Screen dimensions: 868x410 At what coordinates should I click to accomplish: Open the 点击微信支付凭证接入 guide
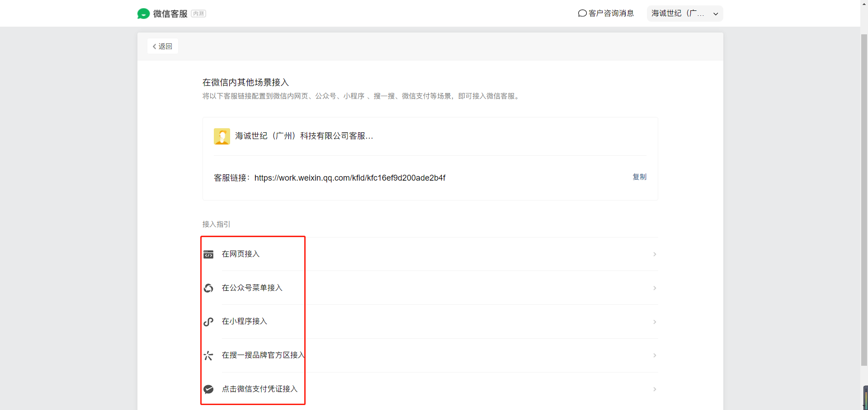click(430, 389)
